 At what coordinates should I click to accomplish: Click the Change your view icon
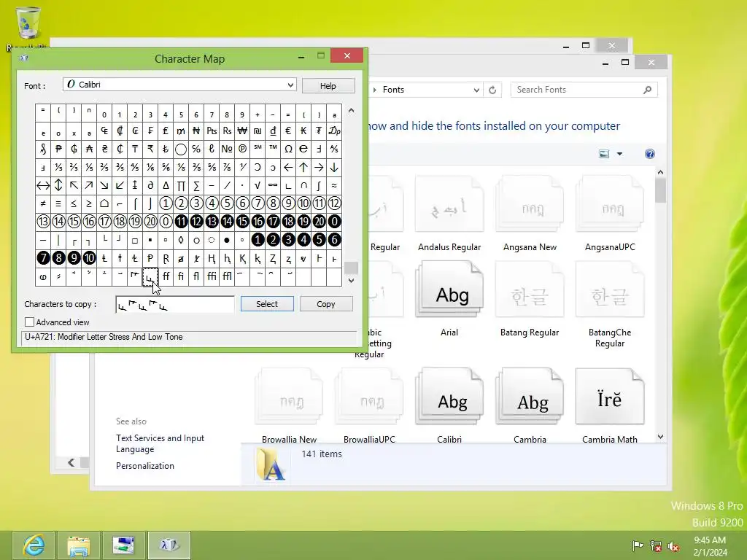tap(604, 154)
